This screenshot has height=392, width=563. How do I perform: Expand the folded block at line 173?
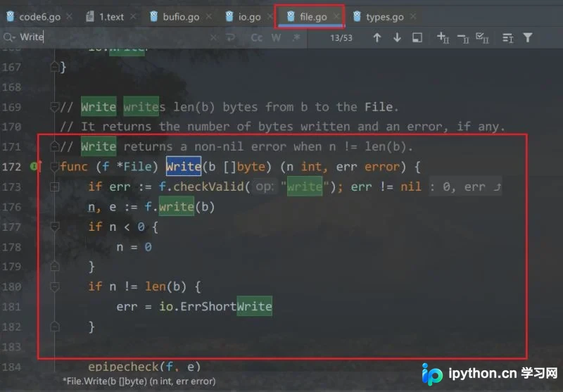(x=55, y=186)
